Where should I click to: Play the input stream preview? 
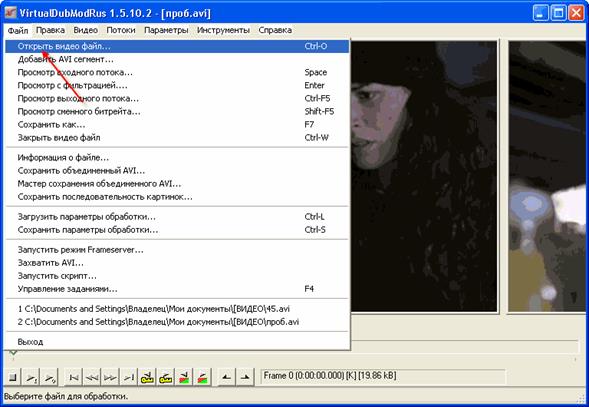coord(31,377)
